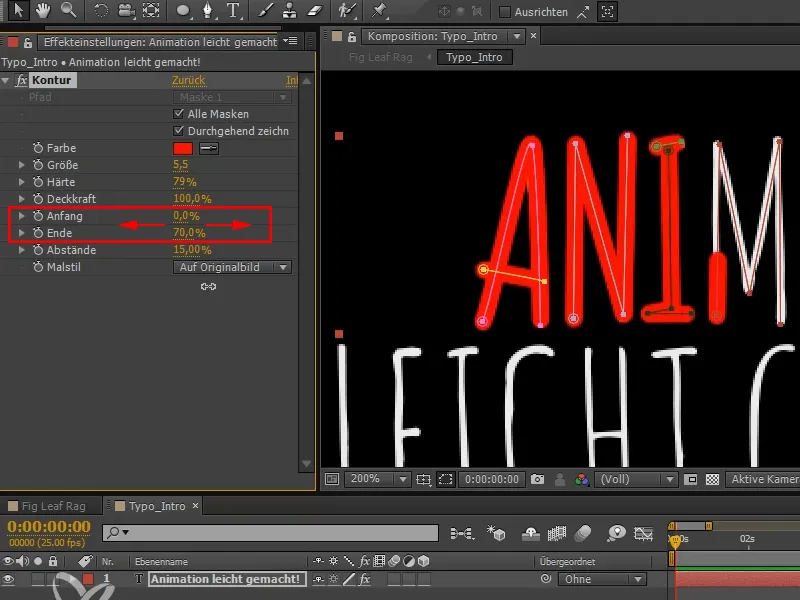Click the Brainstorm icon in the timeline
The width and height of the screenshot is (800, 600).
tap(616, 534)
